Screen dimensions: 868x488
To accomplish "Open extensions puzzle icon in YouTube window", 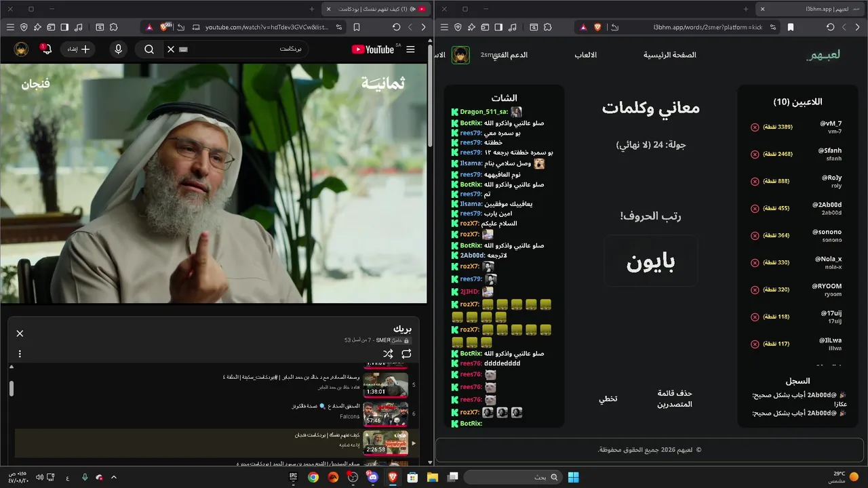I will tap(113, 27).
